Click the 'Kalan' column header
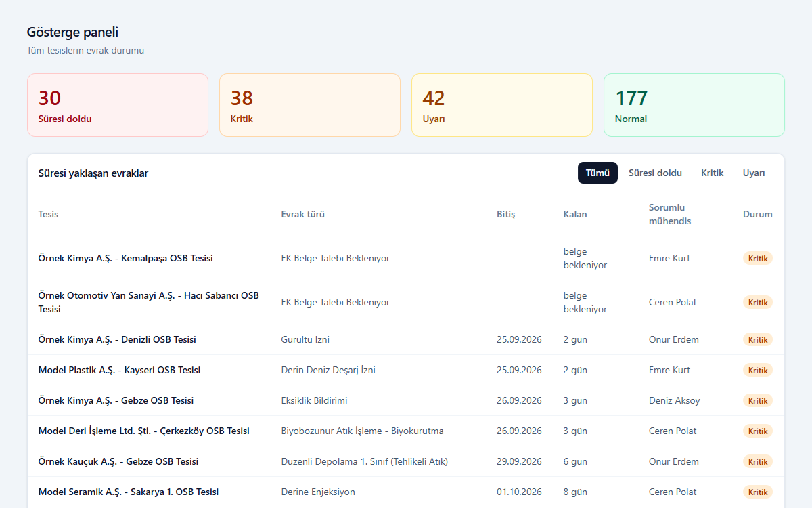The width and height of the screenshot is (812, 508). coord(575,214)
